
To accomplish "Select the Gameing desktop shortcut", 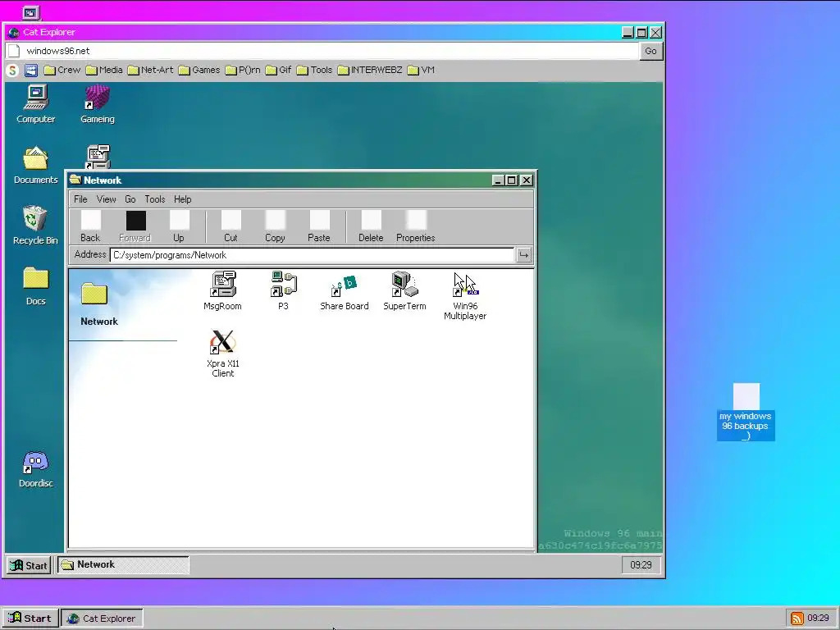I will click(98, 104).
